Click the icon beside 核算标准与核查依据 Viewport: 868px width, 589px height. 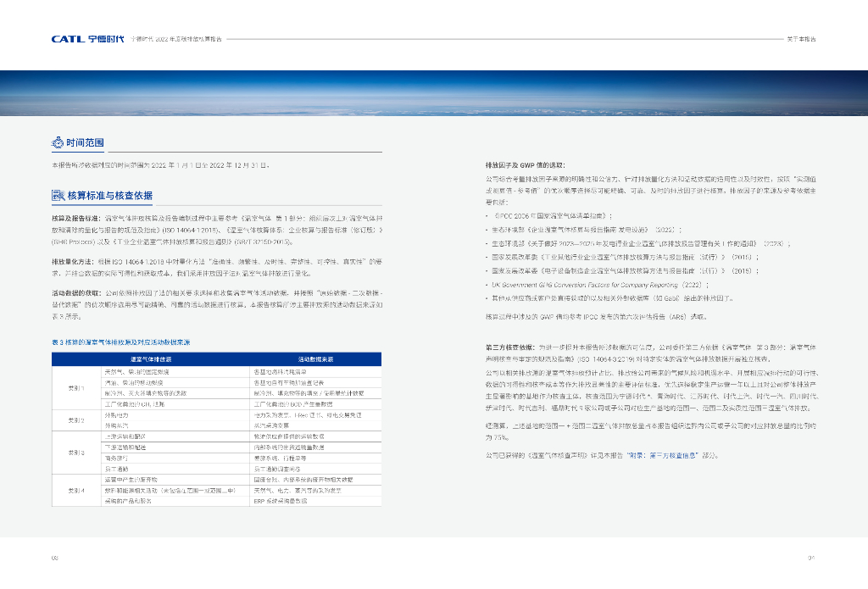(x=58, y=196)
